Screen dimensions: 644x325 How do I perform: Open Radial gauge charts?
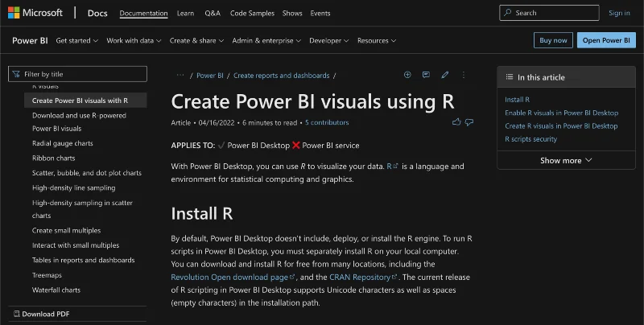[x=63, y=143]
